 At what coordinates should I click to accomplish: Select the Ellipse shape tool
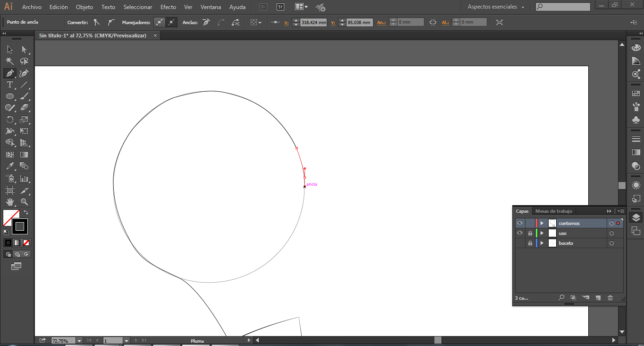[x=9, y=96]
